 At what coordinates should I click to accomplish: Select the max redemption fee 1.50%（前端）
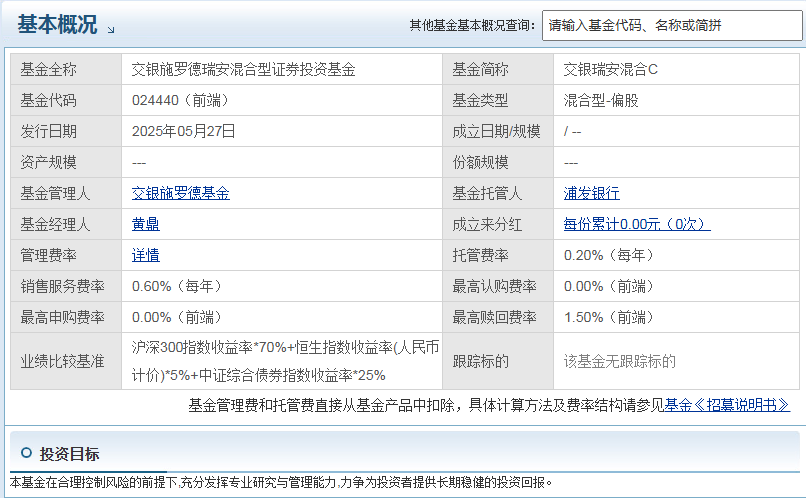click(x=610, y=317)
